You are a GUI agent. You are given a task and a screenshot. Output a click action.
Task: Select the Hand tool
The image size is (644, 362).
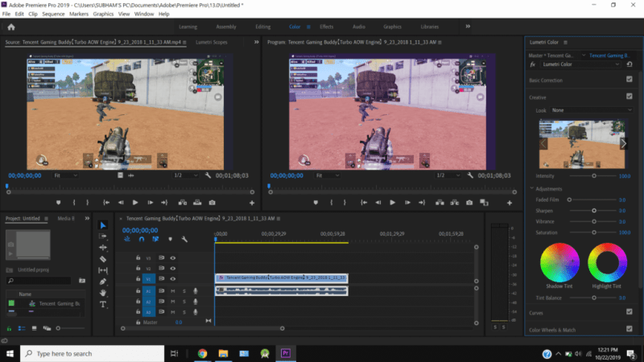click(x=103, y=293)
